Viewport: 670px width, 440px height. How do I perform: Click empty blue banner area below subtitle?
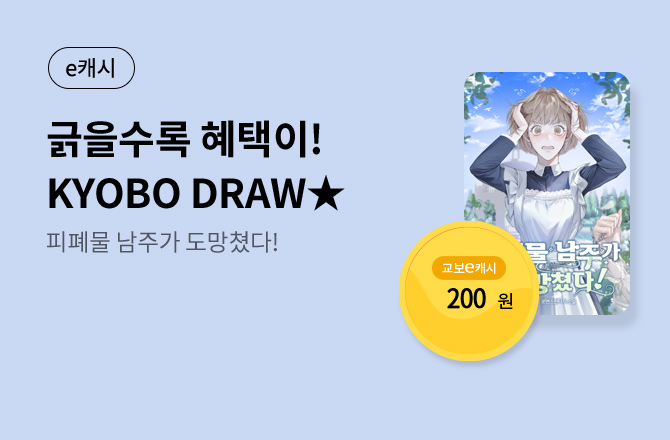pos(192,342)
